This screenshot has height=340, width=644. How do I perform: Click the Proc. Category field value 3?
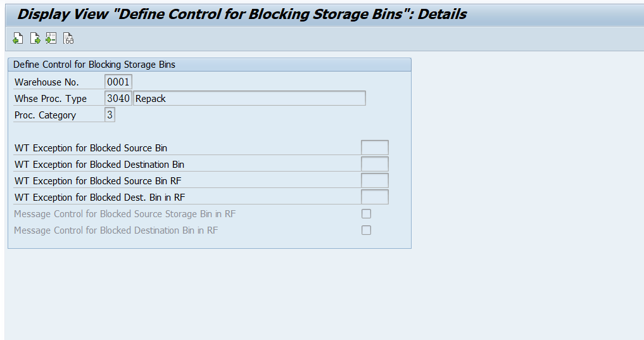click(110, 115)
